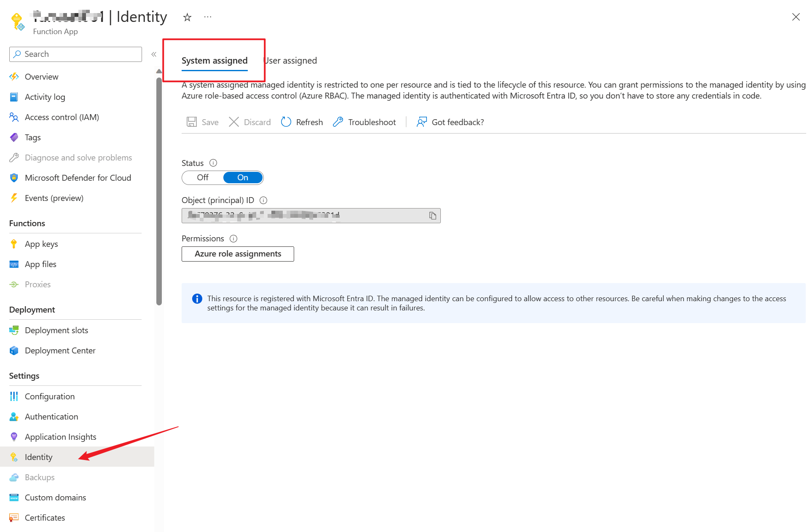Click Got feedback? in toolbar

[x=450, y=122]
